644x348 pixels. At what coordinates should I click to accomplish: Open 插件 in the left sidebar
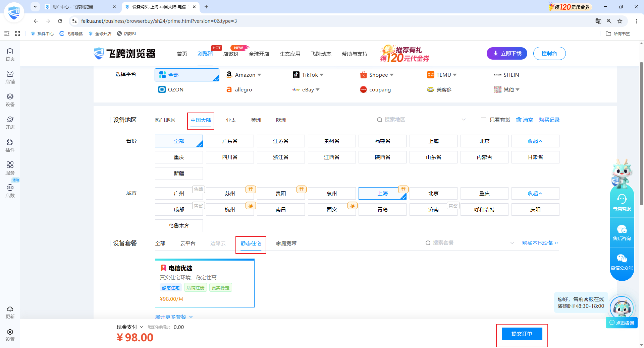(10, 145)
